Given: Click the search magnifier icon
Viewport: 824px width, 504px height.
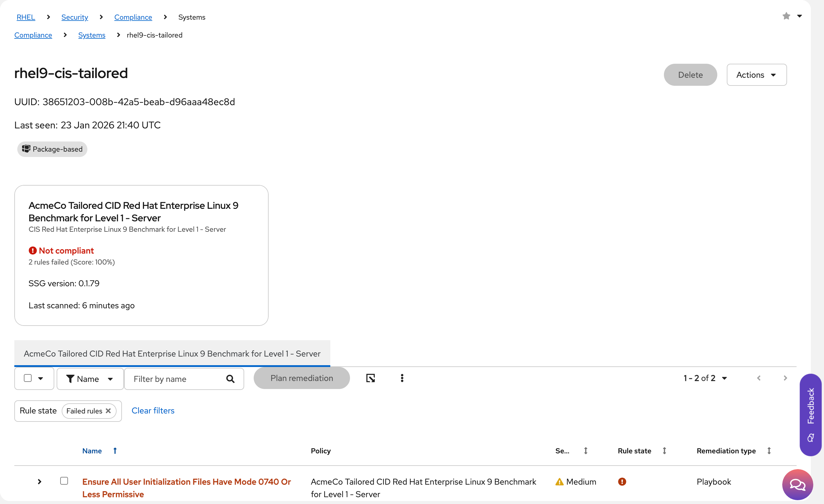Looking at the screenshot, I should 230,379.
